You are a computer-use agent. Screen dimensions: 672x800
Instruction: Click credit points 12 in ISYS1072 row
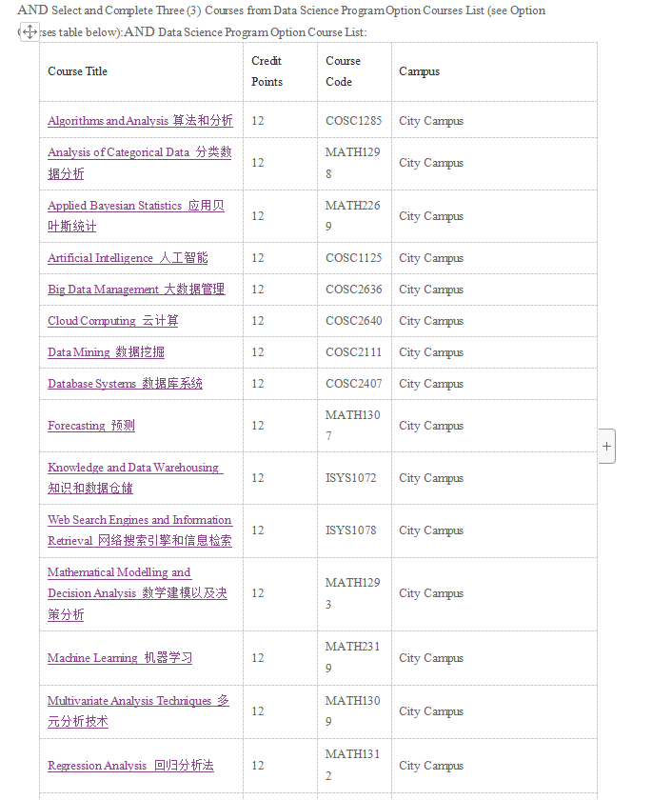[258, 478]
